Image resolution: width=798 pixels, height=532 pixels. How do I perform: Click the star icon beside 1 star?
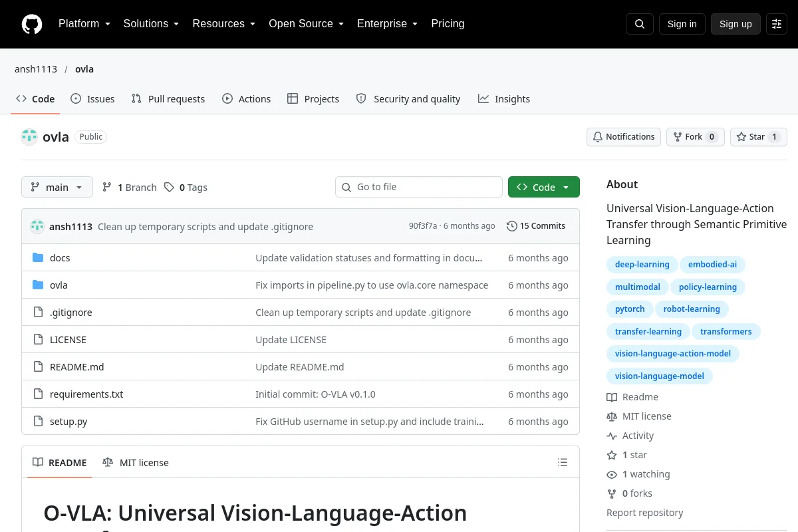click(612, 455)
